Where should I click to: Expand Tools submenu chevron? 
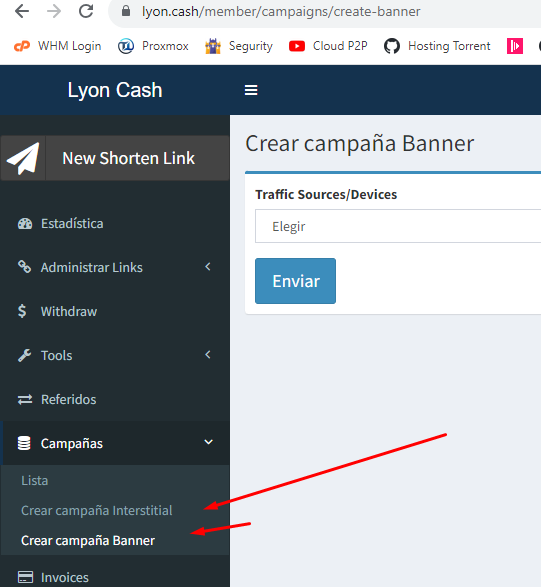(208, 355)
